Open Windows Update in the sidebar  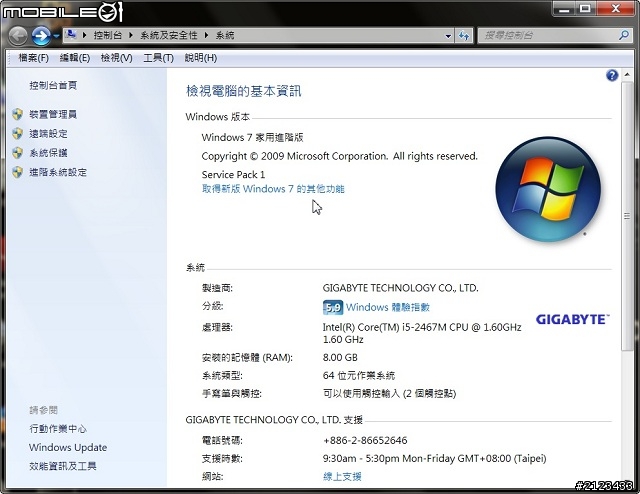68,447
